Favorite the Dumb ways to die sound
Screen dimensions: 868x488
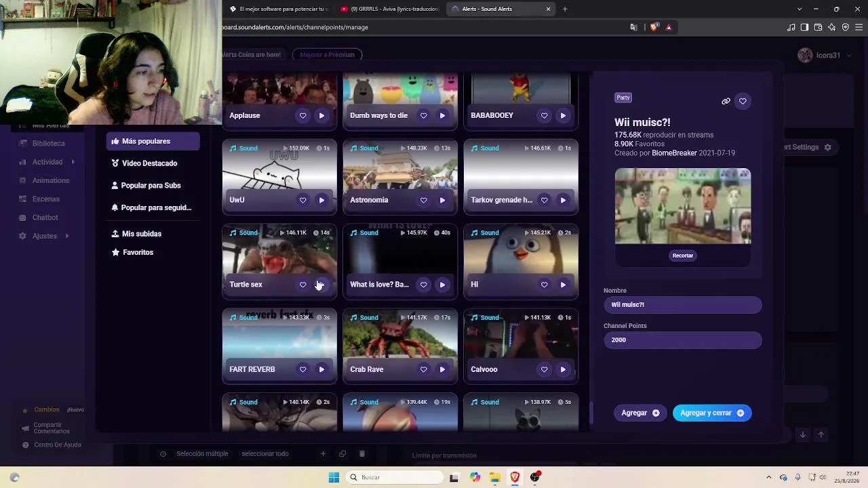[x=424, y=115]
